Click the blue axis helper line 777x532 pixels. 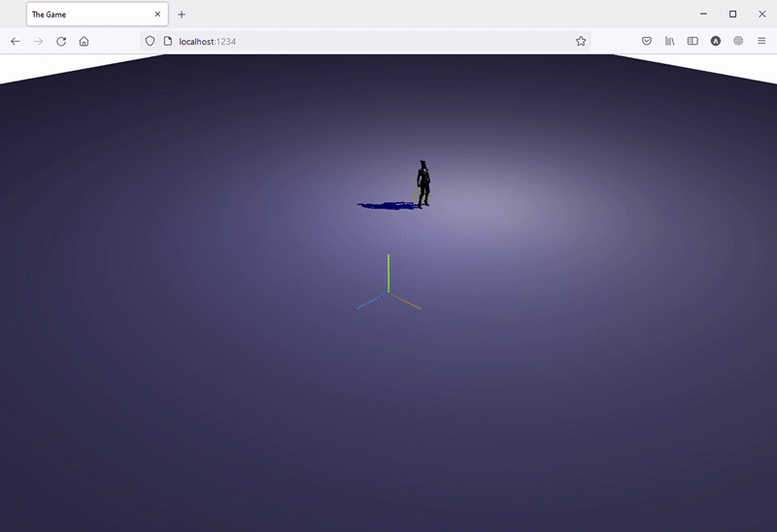coord(372,301)
